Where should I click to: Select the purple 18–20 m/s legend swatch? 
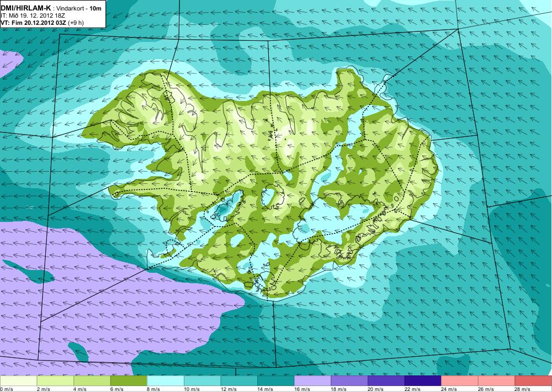point(349,381)
